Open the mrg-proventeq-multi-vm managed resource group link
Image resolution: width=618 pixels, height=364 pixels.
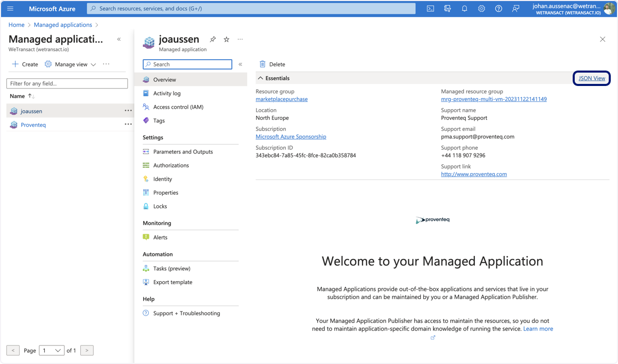[494, 99]
